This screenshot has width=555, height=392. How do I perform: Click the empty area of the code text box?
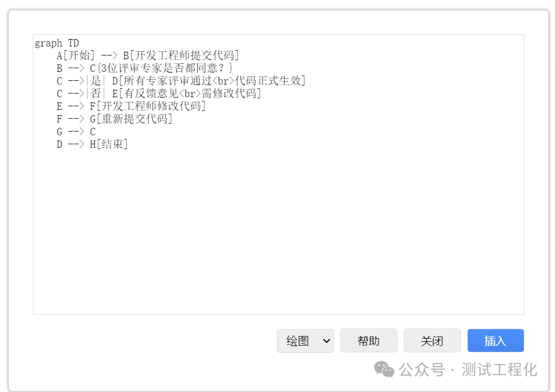click(278, 230)
